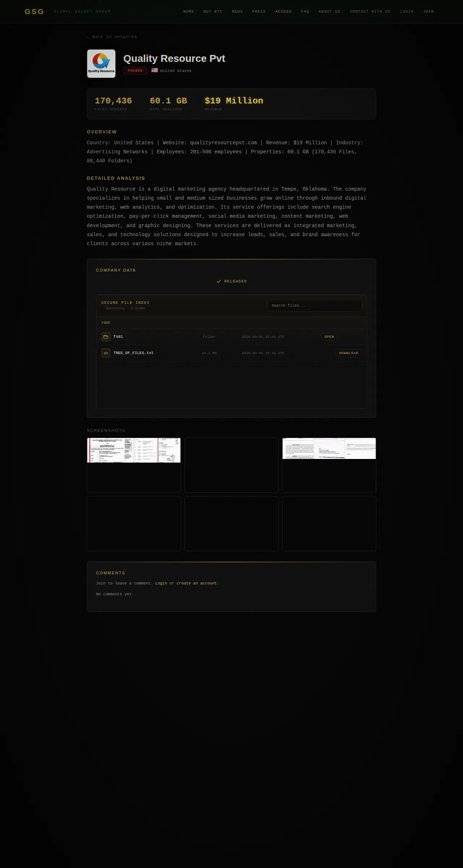463x868 pixels.
Task: Open the first screenshot thumbnail
Action: coord(134,465)
